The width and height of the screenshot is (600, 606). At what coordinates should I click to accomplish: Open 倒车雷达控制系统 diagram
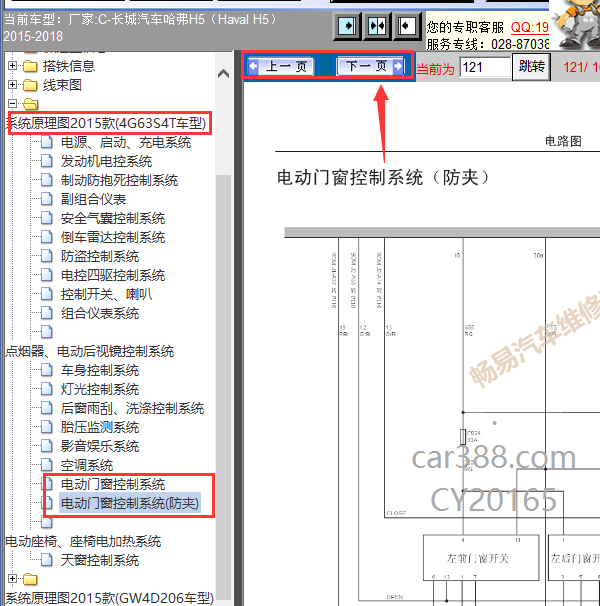[113, 237]
